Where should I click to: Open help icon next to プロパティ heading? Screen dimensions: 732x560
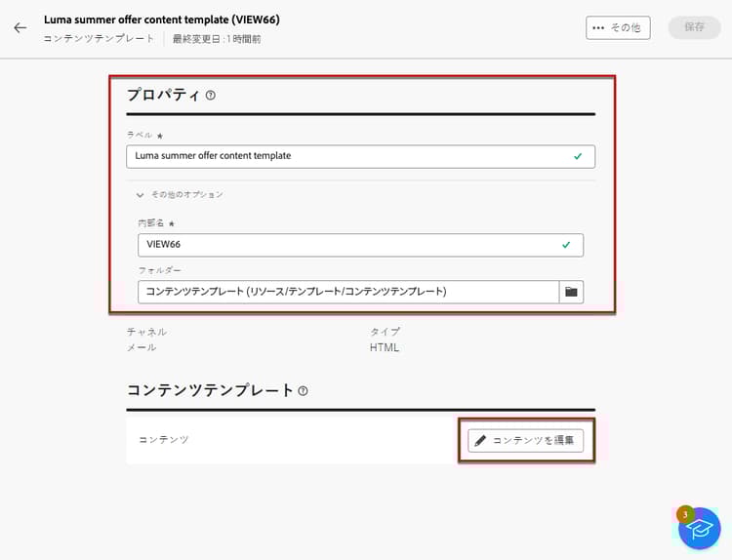pyautogui.click(x=211, y=96)
